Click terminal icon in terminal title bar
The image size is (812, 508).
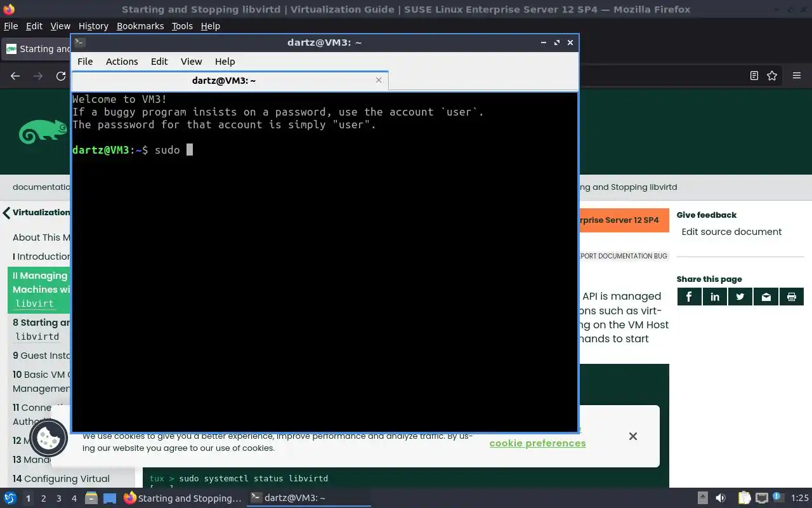79,43
